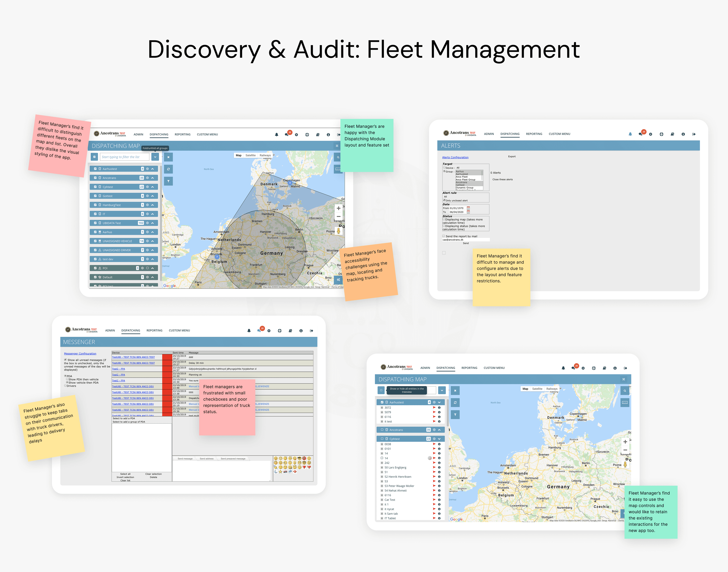The width and height of the screenshot is (728, 572).
Task: Toggle the Only unclosed alert checkbox
Action: point(444,200)
